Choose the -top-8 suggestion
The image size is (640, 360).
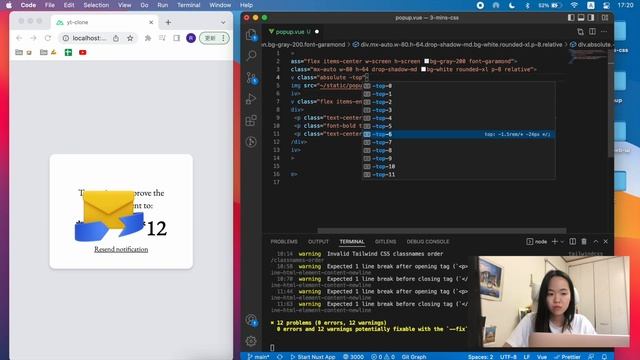tap(458, 150)
